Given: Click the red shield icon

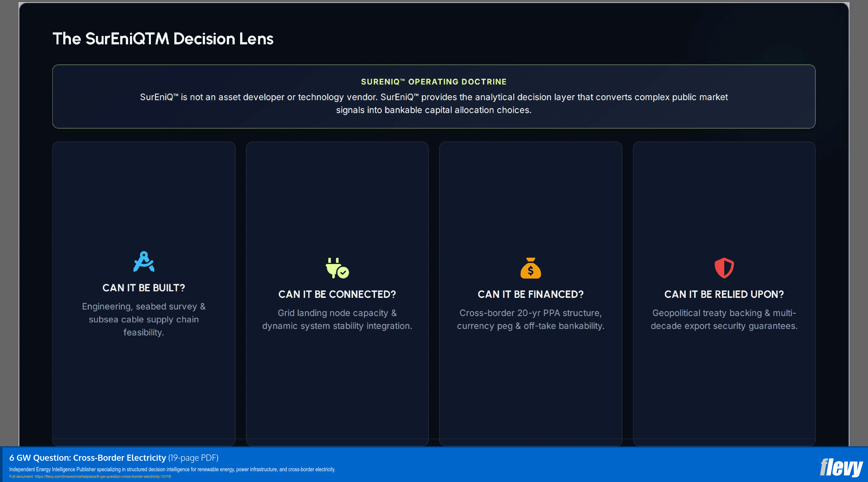Looking at the screenshot, I should (x=724, y=268).
